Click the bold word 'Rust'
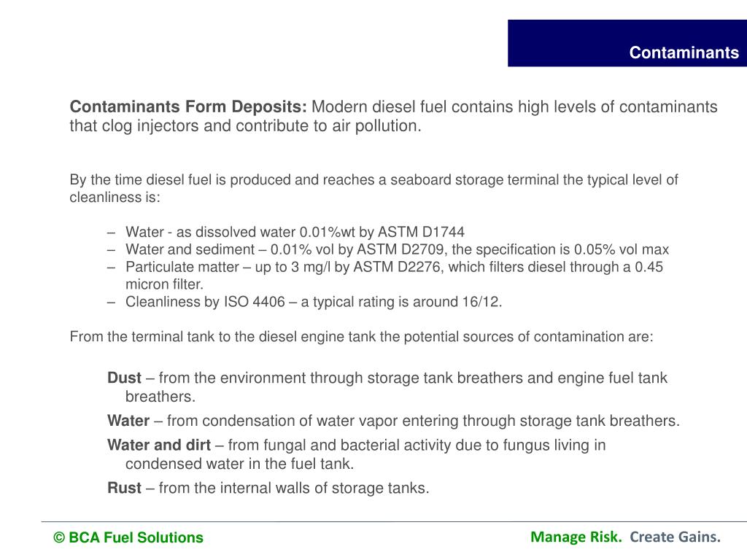Screen dimensions: 747x560 coord(124,488)
